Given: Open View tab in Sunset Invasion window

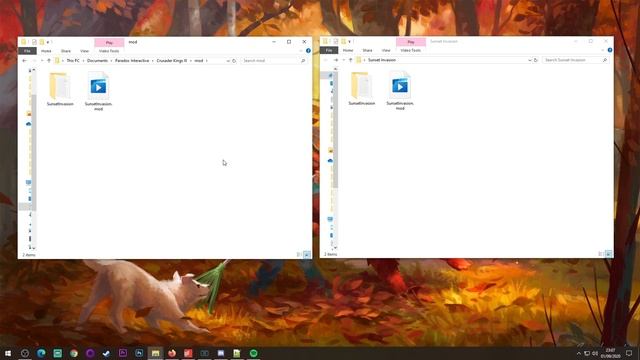Looking at the screenshot, I should click(x=386, y=51).
